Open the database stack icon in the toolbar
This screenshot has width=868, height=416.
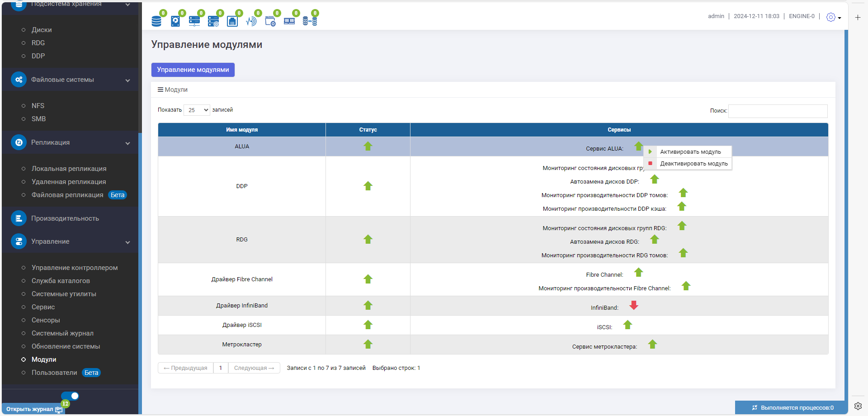156,21
